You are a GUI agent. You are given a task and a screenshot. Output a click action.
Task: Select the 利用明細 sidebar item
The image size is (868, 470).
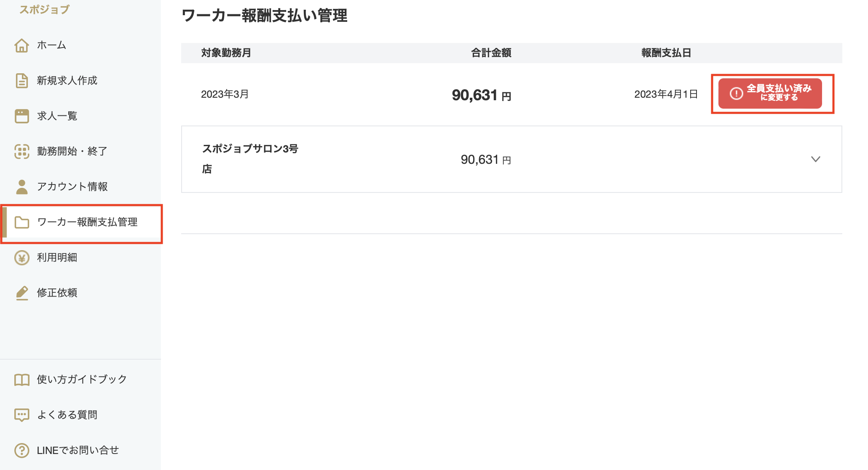57,257
